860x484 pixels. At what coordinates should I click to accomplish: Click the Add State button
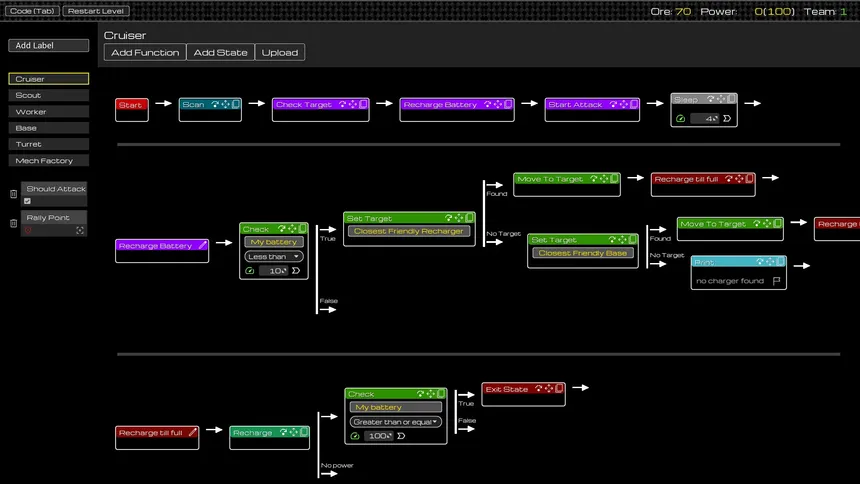(220, 53)
